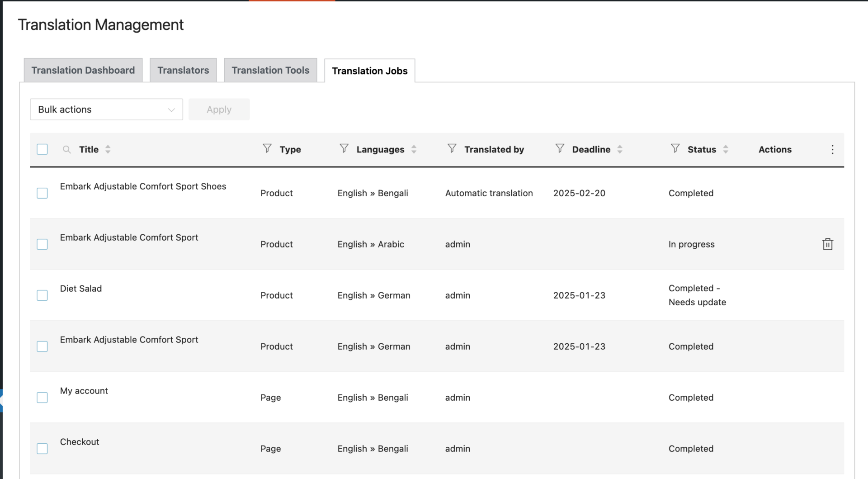Sort the table by Deadline
Viewport: 868px width, 479px height.
pos(620,149)
